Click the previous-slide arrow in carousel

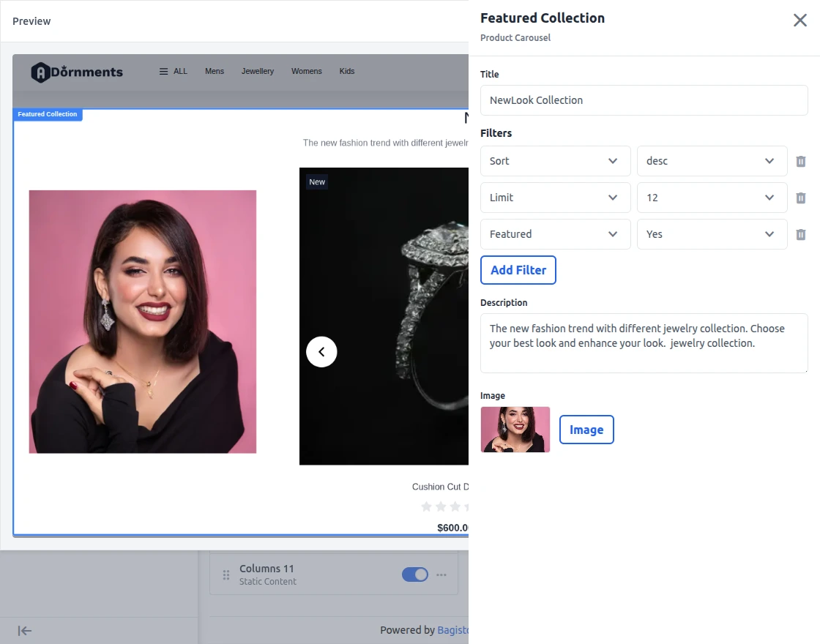[321, 352]
